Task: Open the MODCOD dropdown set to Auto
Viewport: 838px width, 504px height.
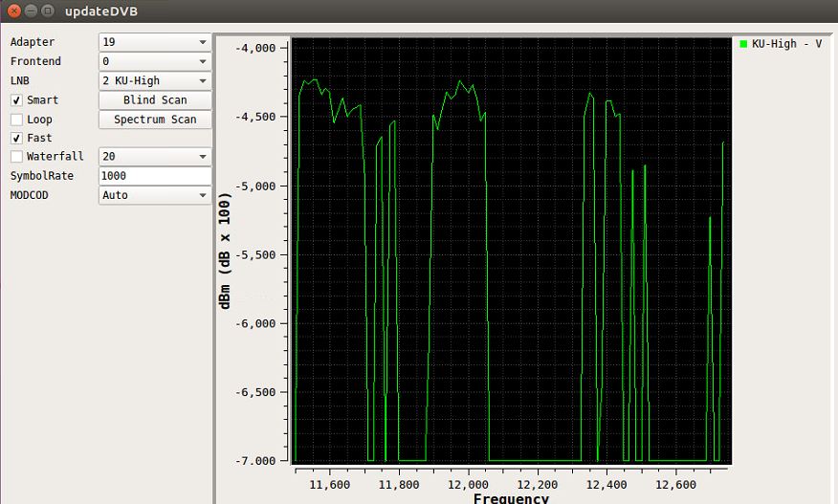Action: (155, 195)
